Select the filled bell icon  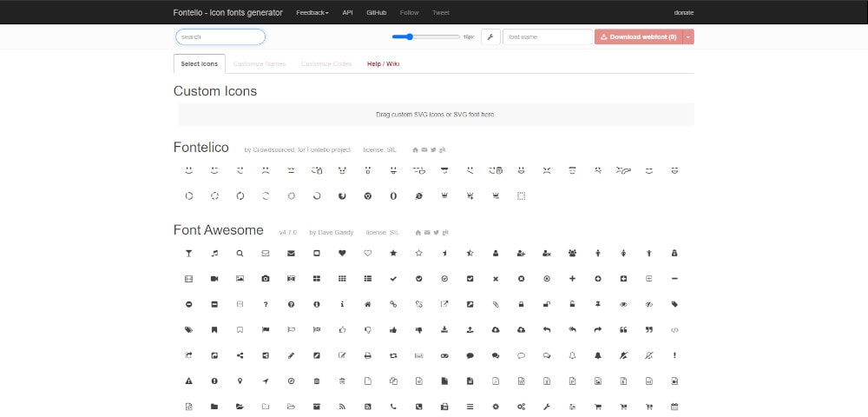(x=598, y=355)
